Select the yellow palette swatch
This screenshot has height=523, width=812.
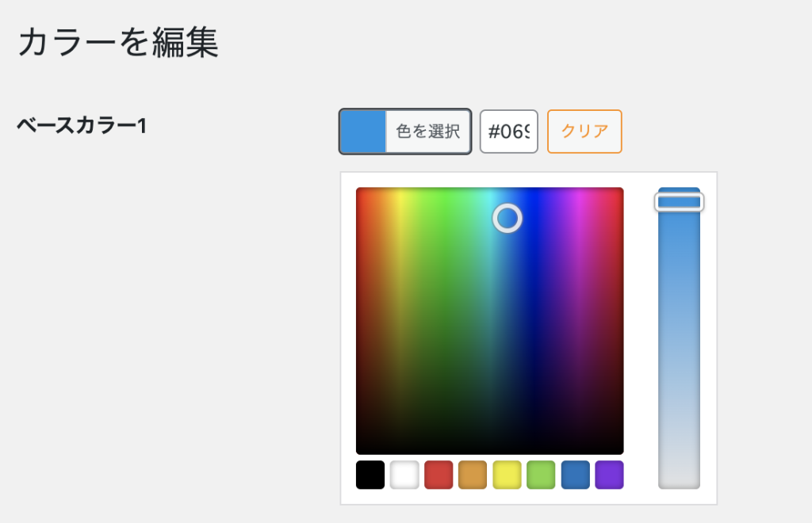(507, 475)
